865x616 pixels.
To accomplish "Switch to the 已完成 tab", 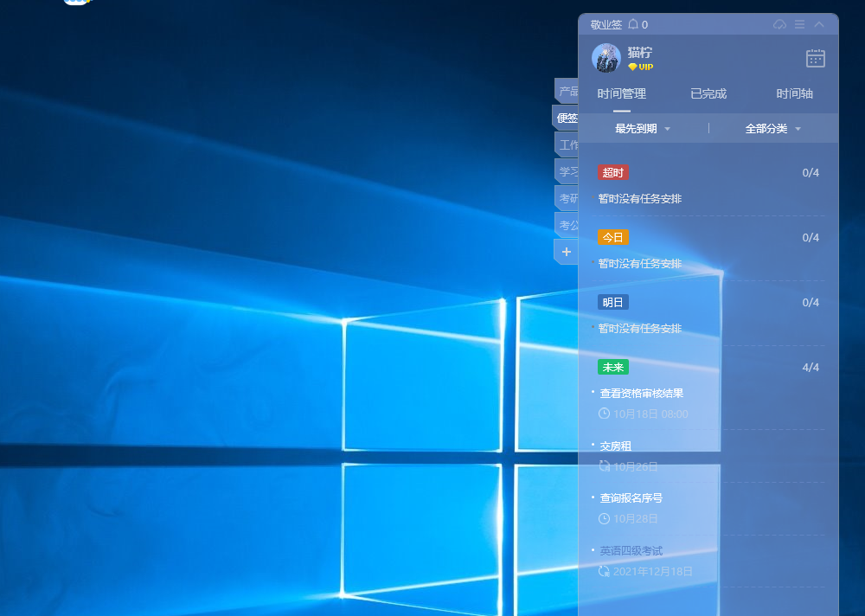I will [x=708, y=93].
